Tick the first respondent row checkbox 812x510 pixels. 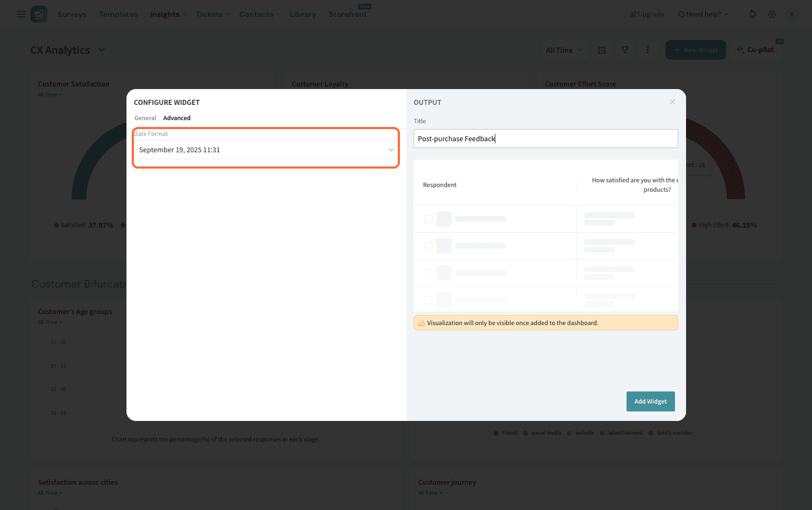(428, 219)
